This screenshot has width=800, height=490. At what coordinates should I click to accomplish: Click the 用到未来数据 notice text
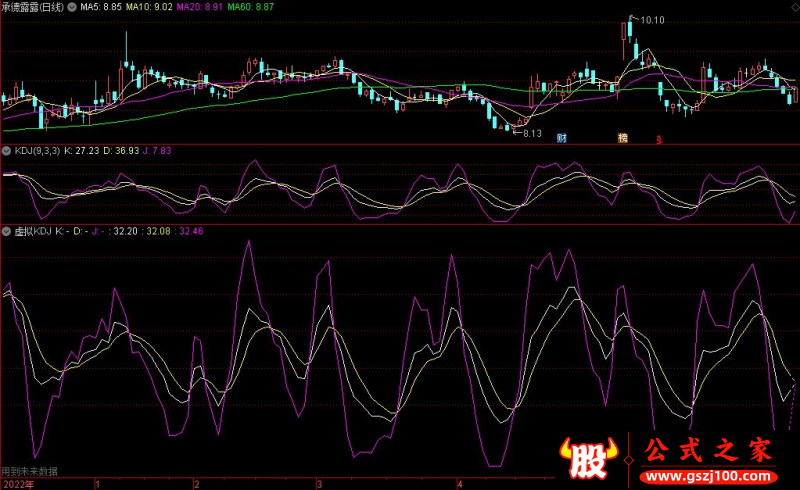(x=30, y=471)
